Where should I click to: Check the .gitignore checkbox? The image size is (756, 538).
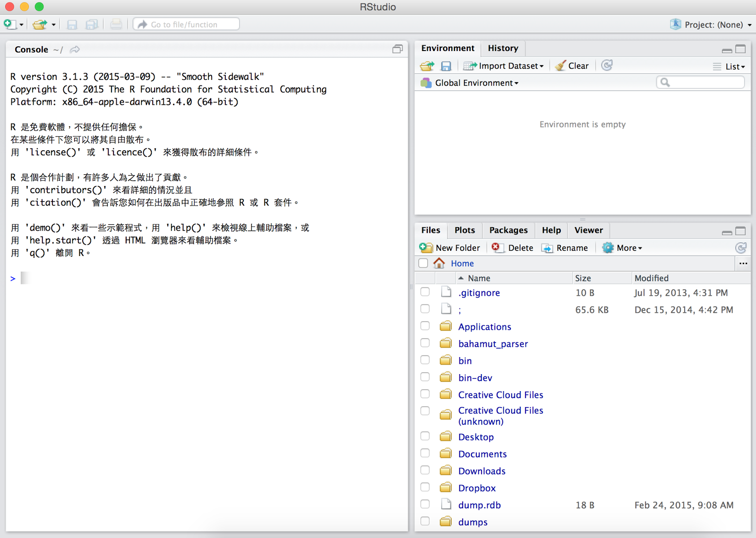tap(425, 292)
